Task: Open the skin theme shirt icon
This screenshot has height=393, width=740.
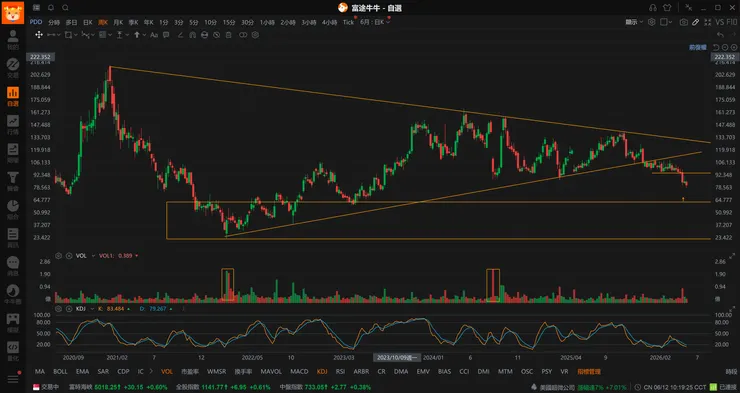Action: 667,8
